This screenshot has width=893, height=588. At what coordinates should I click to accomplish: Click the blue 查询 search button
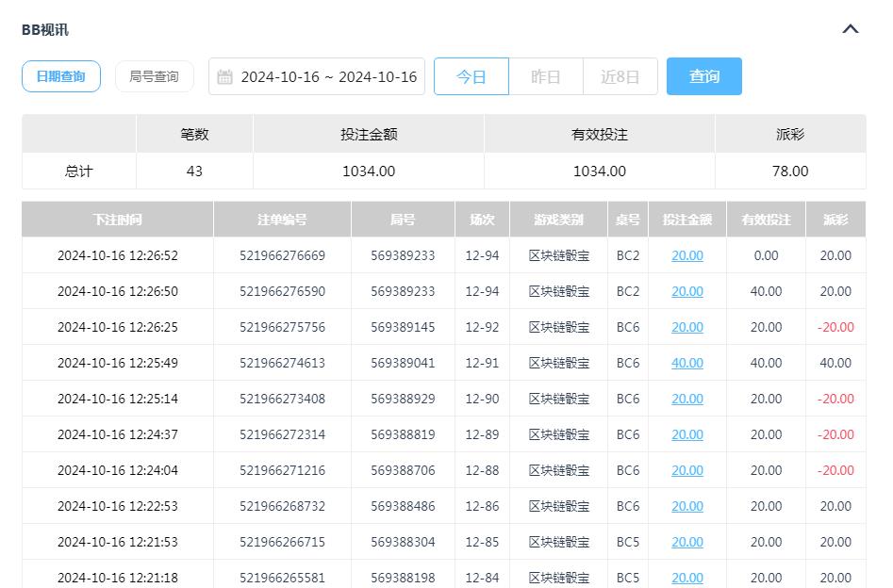coord(703,76)
